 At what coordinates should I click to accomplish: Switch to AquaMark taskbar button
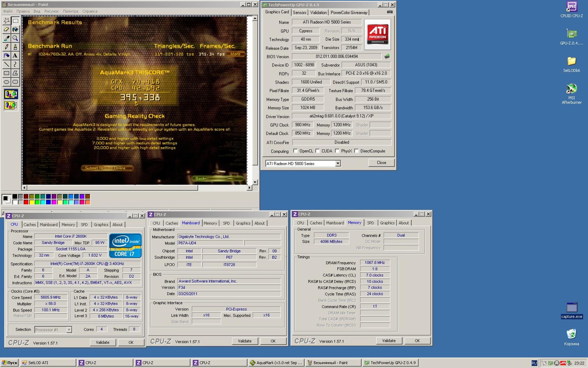(276, 363)
